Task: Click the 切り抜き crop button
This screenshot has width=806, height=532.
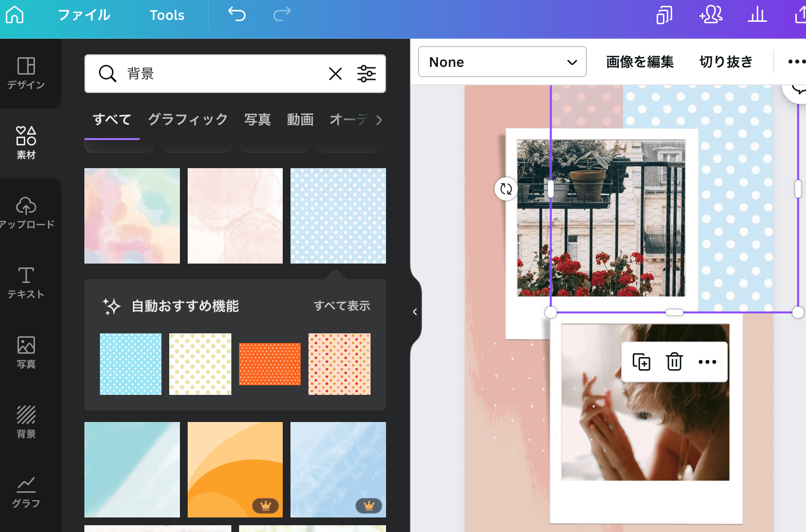Action: (x=726, y=62)
